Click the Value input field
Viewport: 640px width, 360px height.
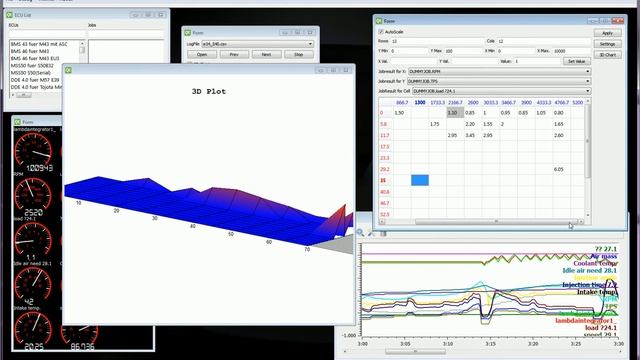[x=537, y=61]
